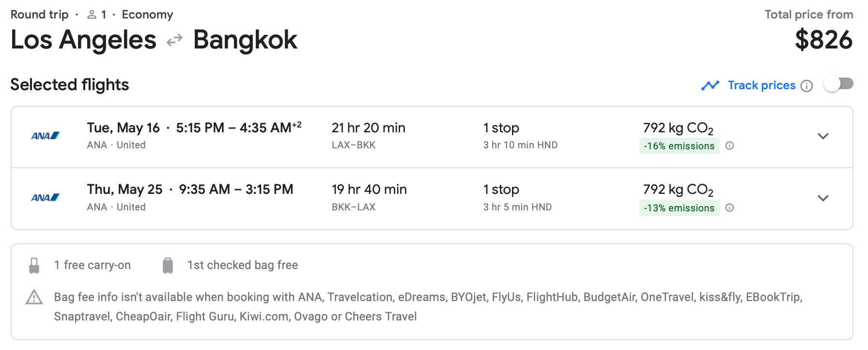The height and width of the screenshot is (350, 868).
Task: Click the -16% emissions badge
Action: click(x=679, y=146)
